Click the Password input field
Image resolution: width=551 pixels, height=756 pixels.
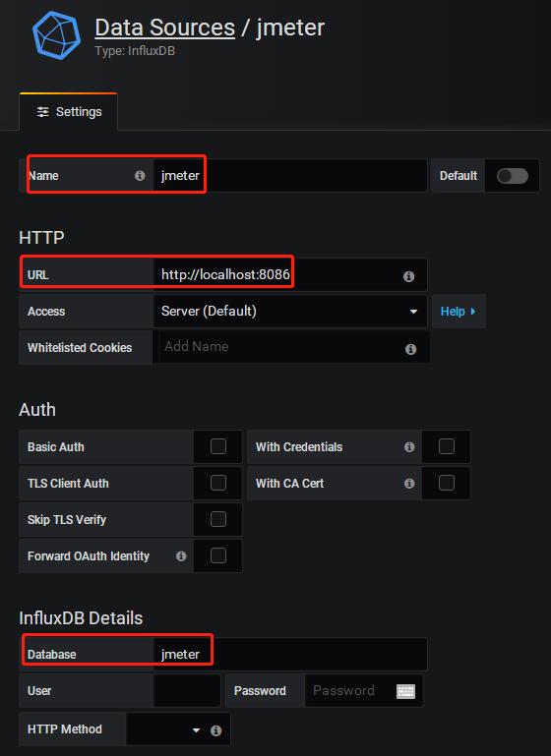coord(364,691)
